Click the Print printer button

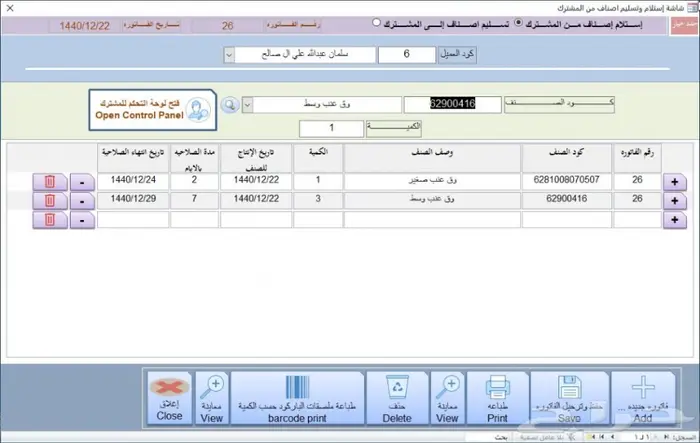pyautogui.click(x=497, y=398)
